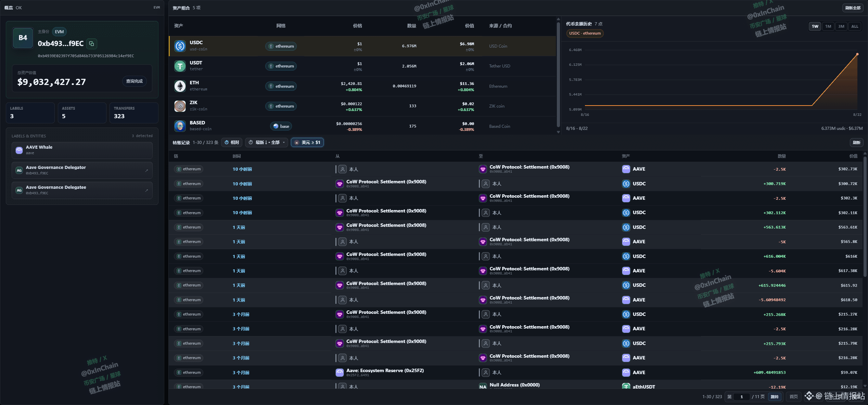Click the USDC coin icon in assets
The width and height of the screenshot is (868, 405).
[x=180, y=46]
